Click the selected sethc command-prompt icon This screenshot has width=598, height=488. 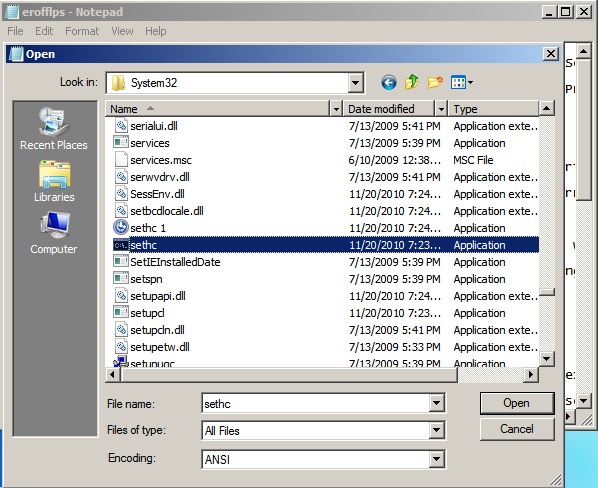[x=121, y=245]
